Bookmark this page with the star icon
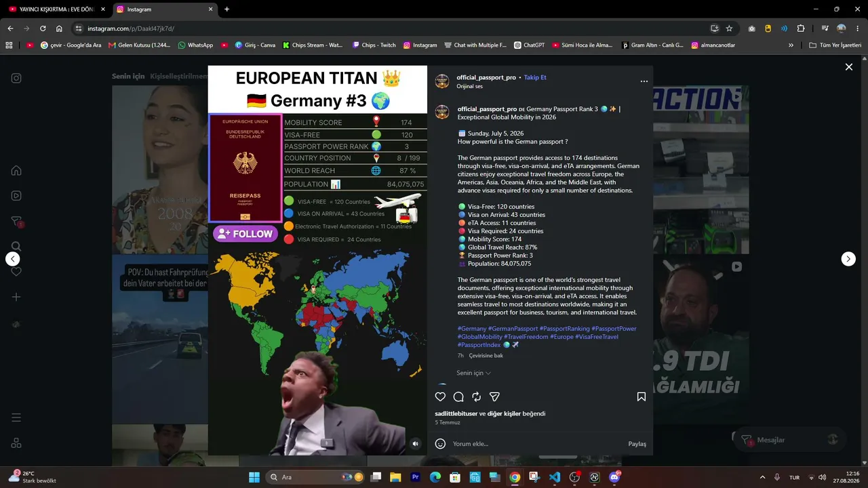868x488 pixels. tap(729, 28)
